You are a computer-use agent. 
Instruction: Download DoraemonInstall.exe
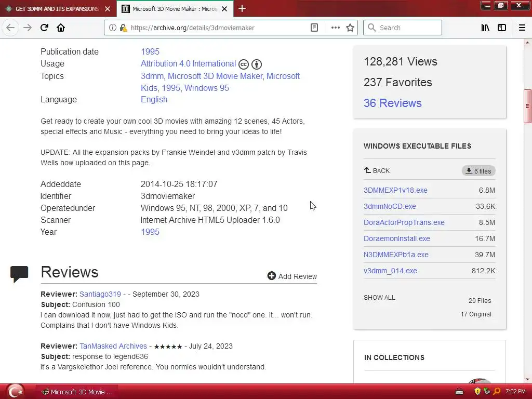396,238
